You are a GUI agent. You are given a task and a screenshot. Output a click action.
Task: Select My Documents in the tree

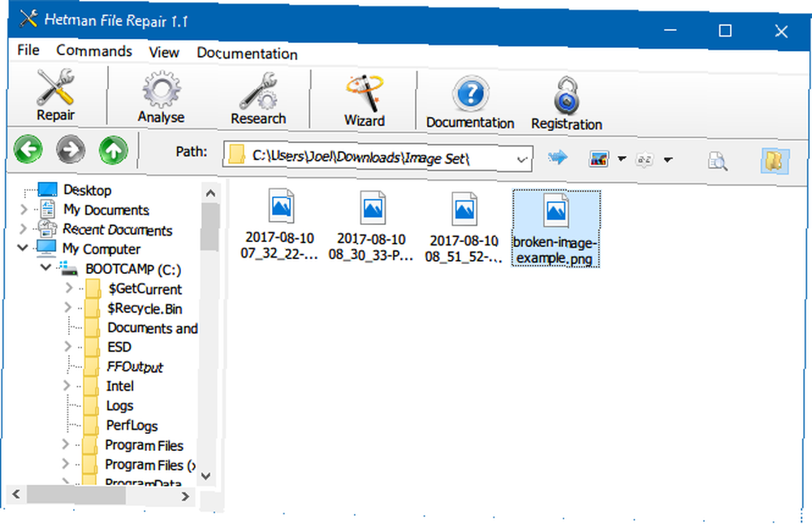[x=106, y=210]
